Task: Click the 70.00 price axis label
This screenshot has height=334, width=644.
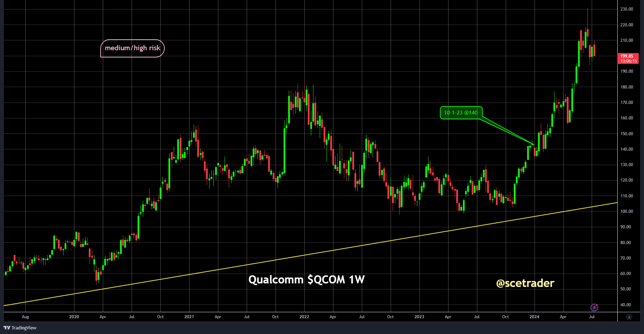Action: (x=626, y=258)
